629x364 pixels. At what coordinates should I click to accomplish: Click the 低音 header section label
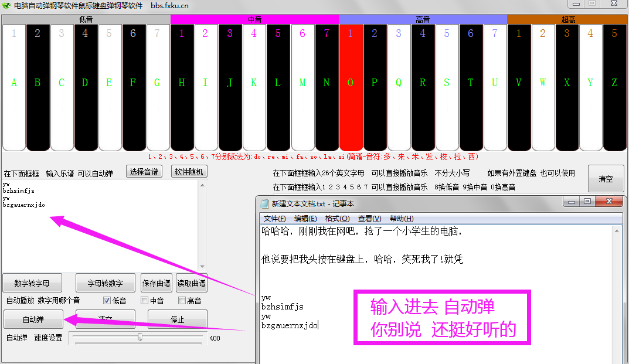pyautogui.click(x=86, y=19)
